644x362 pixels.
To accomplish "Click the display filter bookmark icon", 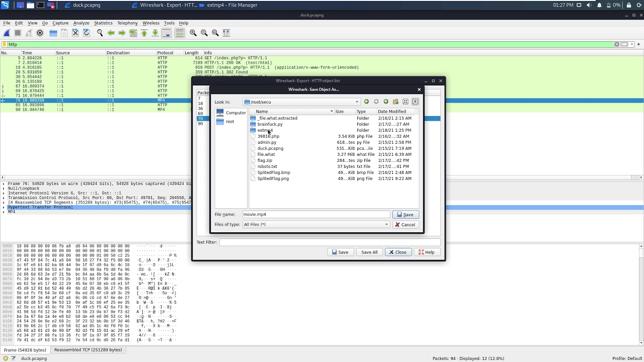I will click(5, 44).
